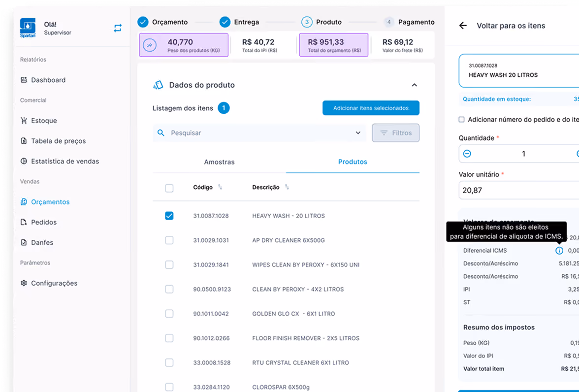Click the Dados do produto icon

[158, 85]
